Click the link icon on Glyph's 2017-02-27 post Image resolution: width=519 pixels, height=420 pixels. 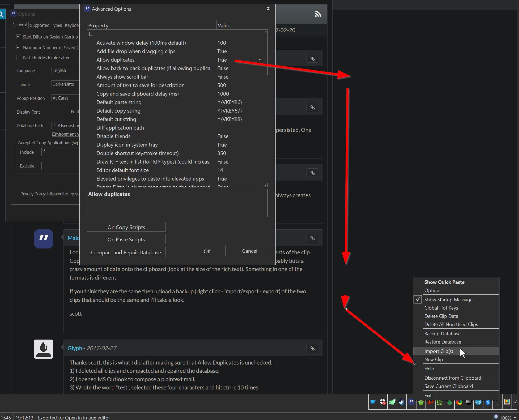[312, 348]
